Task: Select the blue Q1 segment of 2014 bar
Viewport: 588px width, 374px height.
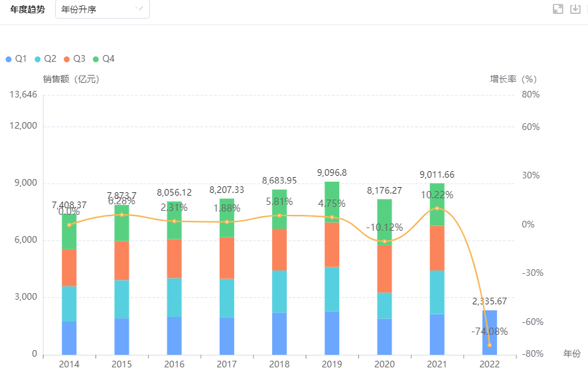Action: (69, 338)
